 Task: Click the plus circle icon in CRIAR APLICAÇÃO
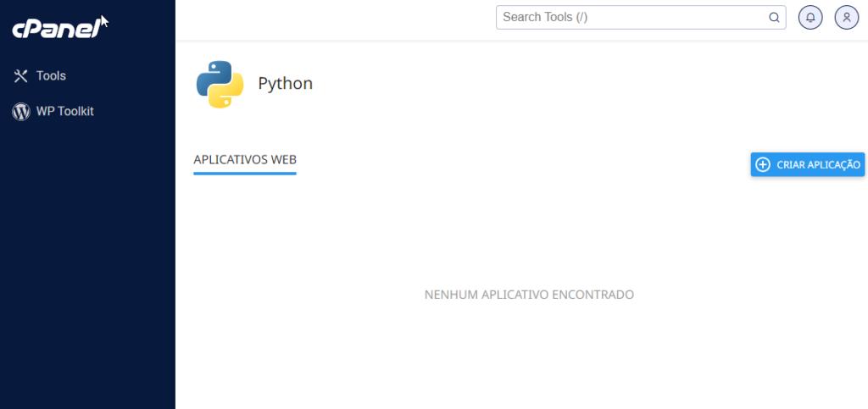coord(763,164)
